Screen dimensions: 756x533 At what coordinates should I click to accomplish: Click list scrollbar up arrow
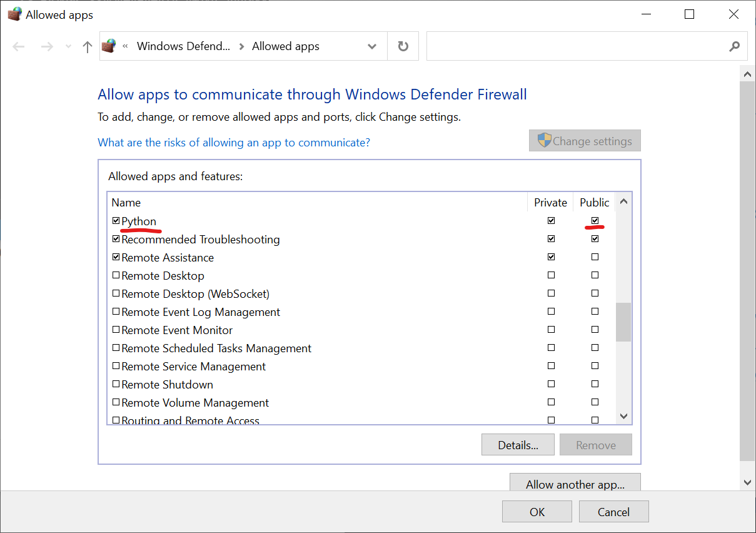[623, 201]
